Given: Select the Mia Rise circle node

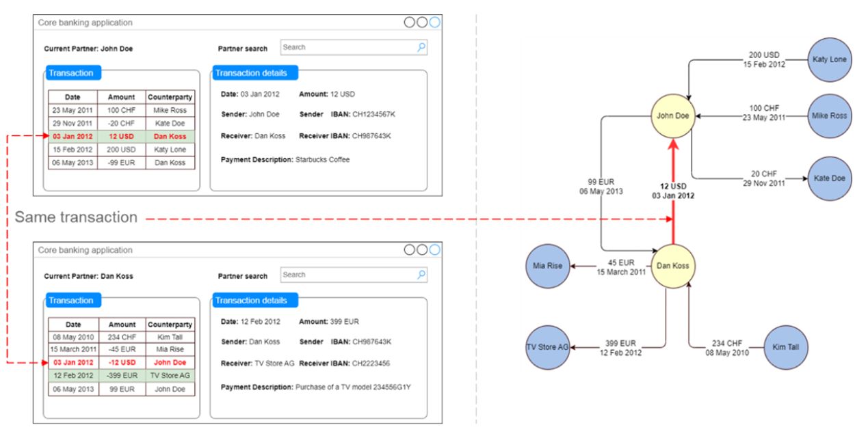Looking at the screenshot, I should click(x=548, y=266).
